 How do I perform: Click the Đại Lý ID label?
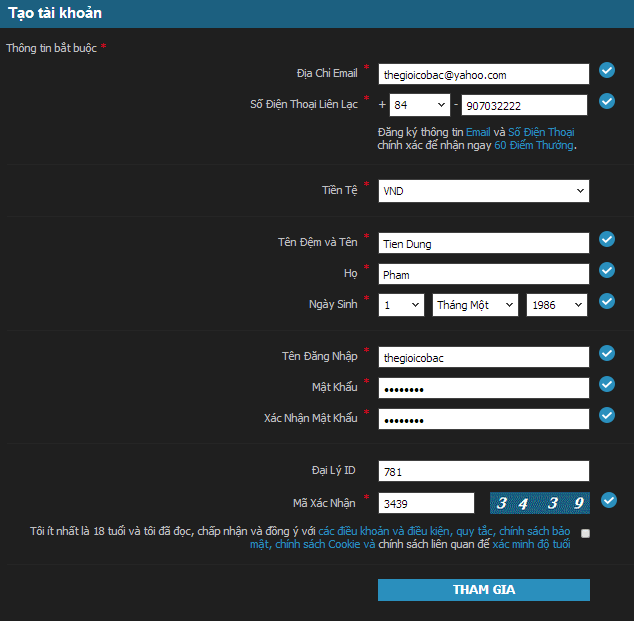[334, 470]
